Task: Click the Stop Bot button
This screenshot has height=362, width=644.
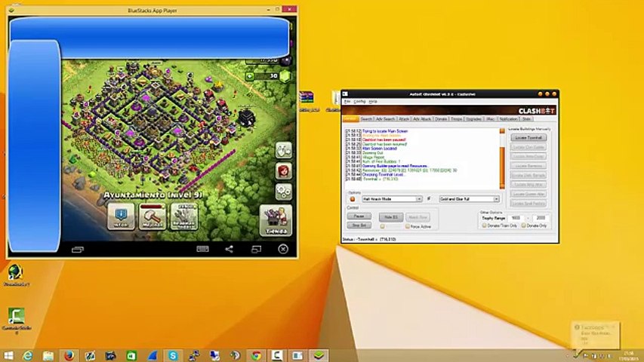Action: tap(359, 225)
